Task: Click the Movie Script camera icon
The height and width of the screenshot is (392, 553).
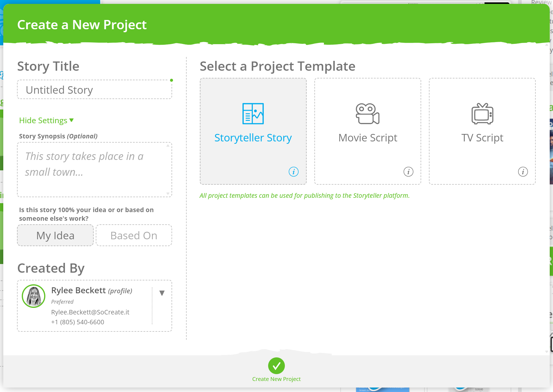Action: (367, 114)
